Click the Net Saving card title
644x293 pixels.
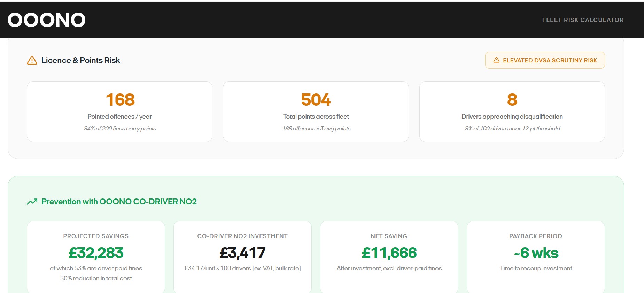pos(389,236)
